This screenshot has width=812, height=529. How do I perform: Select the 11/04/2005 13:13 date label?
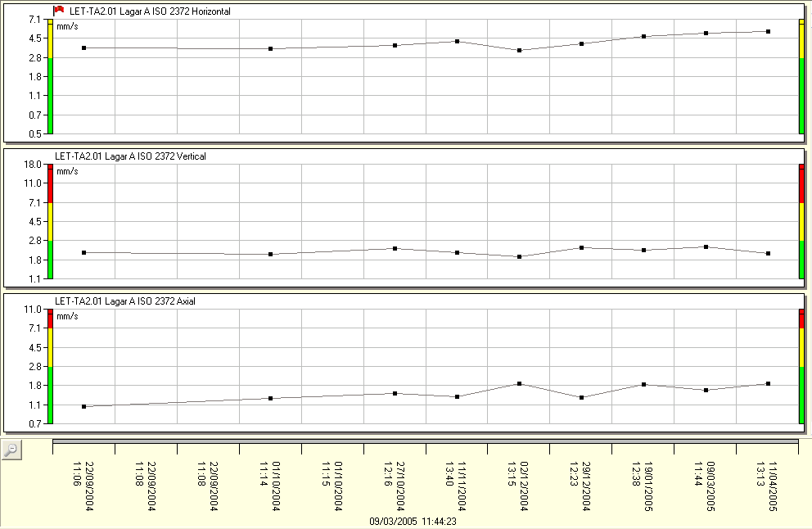(x=767, y=485)
